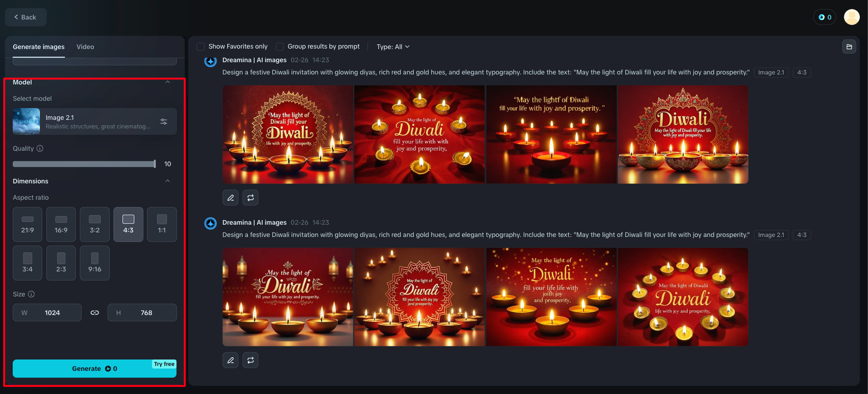
Task: Click the Image 2.1 model preview thumbnail
Action: pos(26,121)
